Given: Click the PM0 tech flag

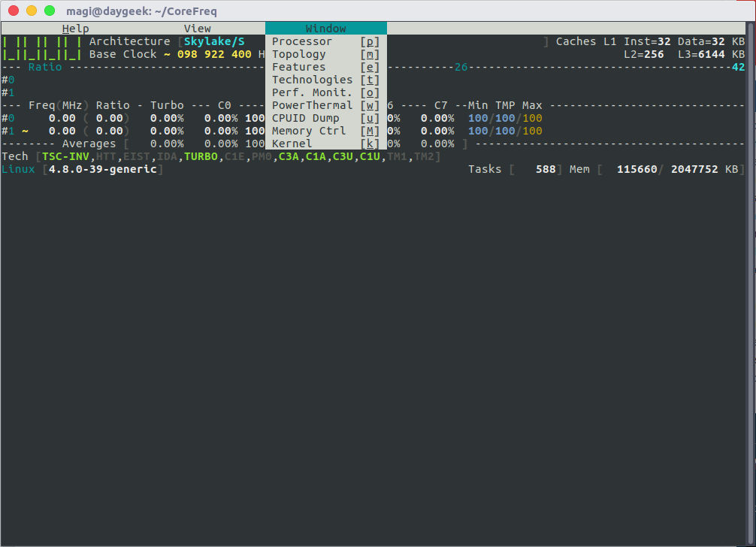Looking at the screenshot, I should [x=262, y=156].
